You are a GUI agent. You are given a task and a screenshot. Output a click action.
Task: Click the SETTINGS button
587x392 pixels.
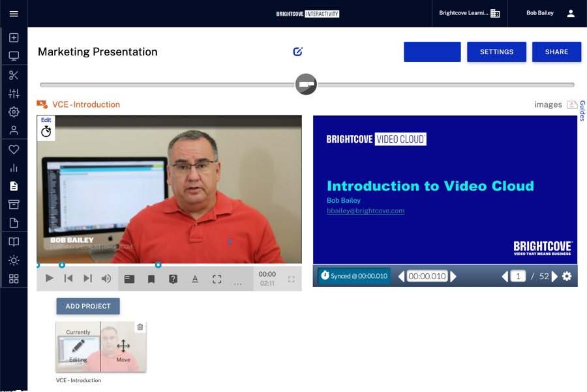496,52
